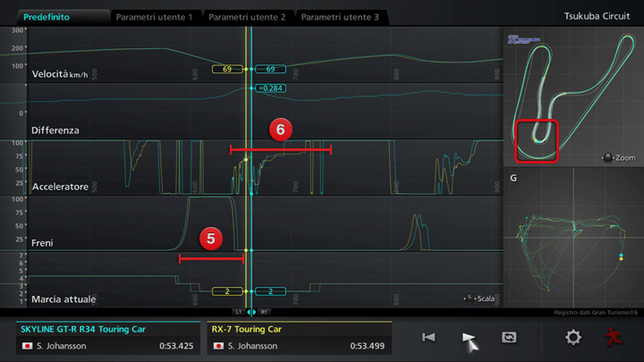This screenshot has width=644, height=362.
Task: Click the red number 5 annotation marker
Action: pyautogui.click(x=211, y=239)
